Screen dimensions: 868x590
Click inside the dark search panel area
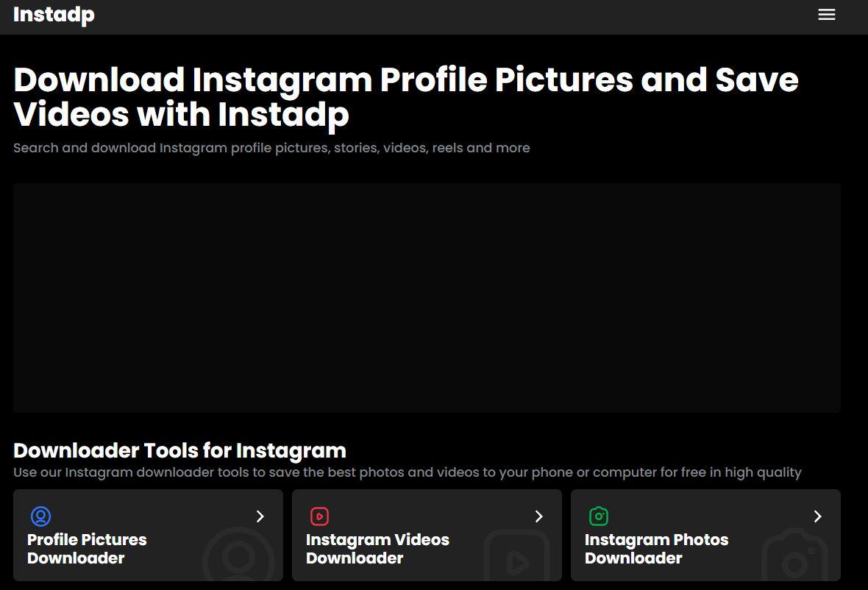point(427,297)
